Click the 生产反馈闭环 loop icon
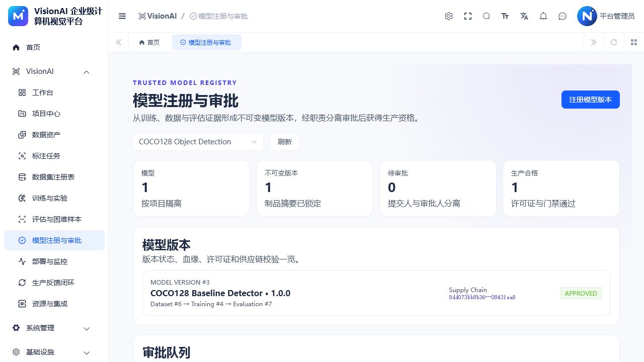Viewport: 644px width, 362px height. 22,283
